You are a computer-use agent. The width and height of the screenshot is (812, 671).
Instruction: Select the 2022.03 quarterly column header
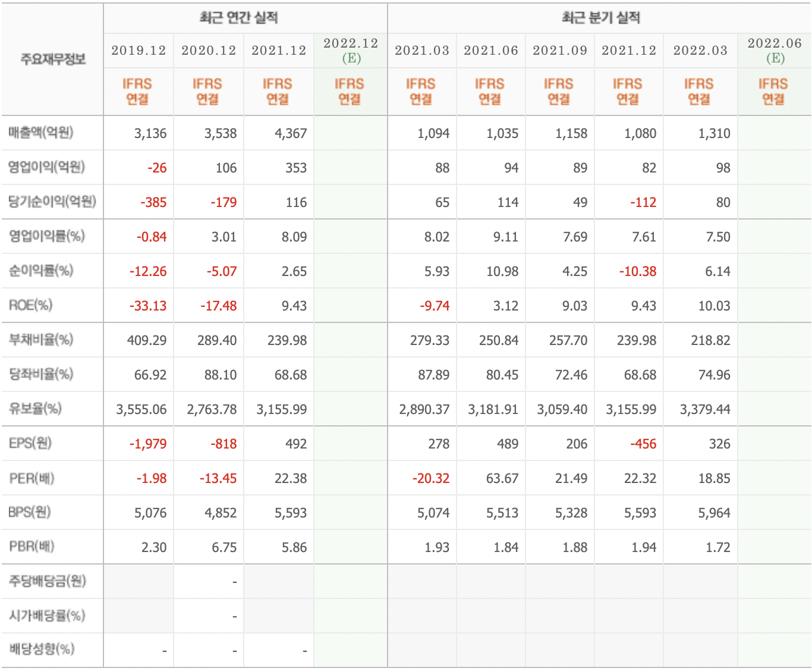700,51
